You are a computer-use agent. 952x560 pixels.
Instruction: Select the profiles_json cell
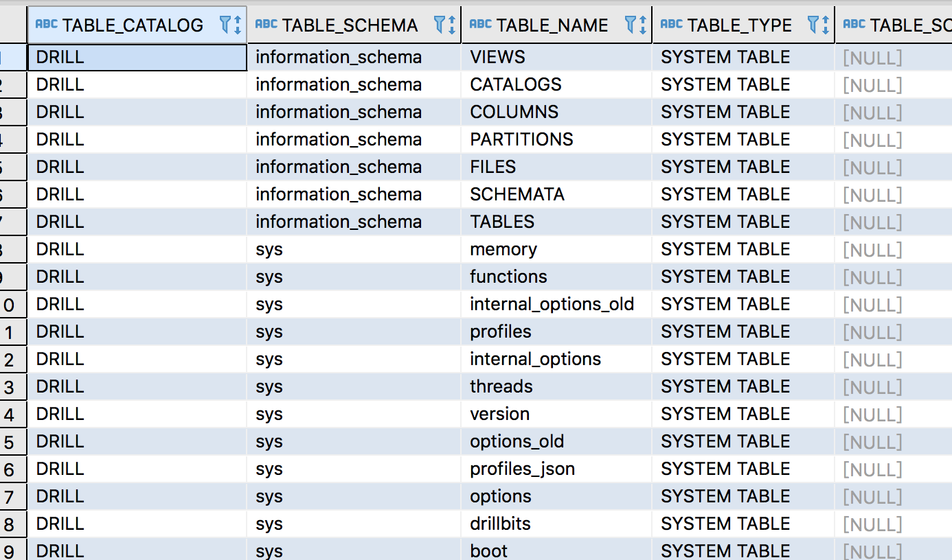point(557,469)
